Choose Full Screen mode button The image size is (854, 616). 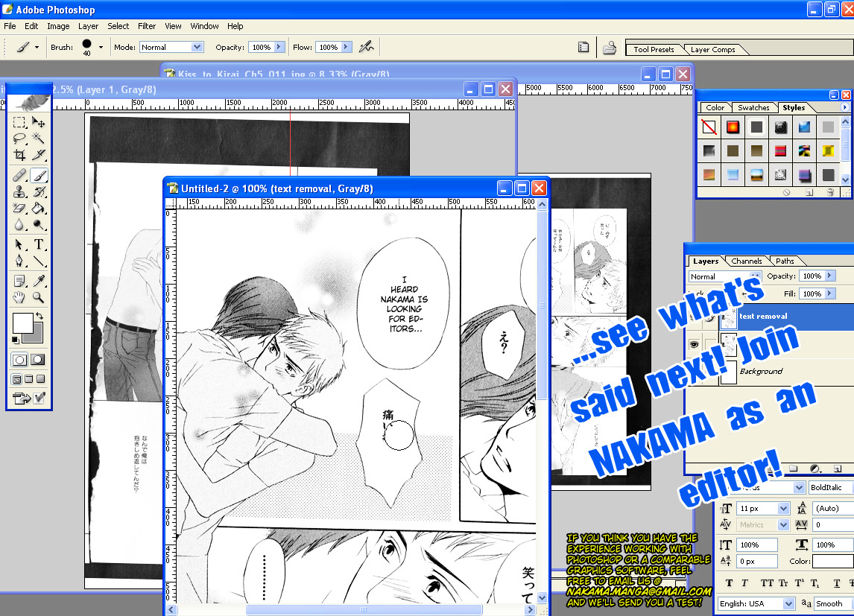pos(41,379)
